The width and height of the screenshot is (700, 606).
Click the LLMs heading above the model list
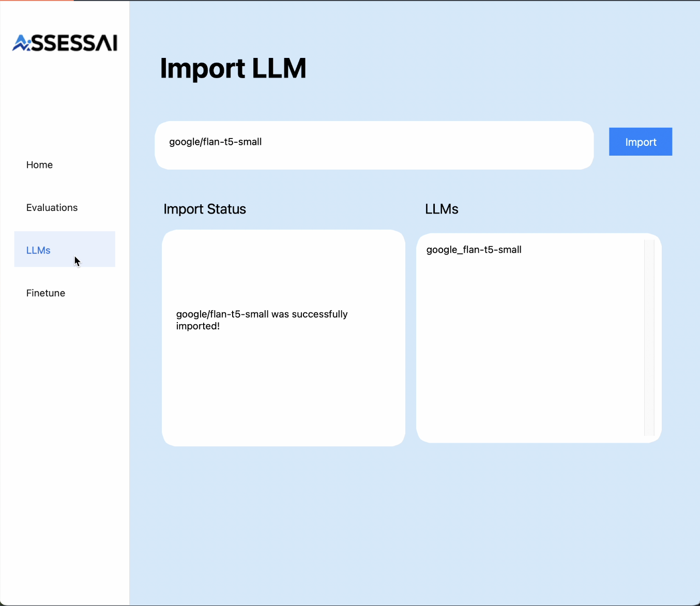tap(442, 209)
